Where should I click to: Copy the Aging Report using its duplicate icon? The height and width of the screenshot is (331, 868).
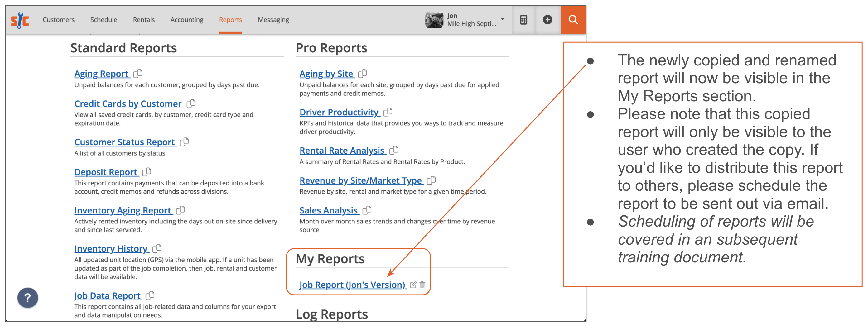138,74
